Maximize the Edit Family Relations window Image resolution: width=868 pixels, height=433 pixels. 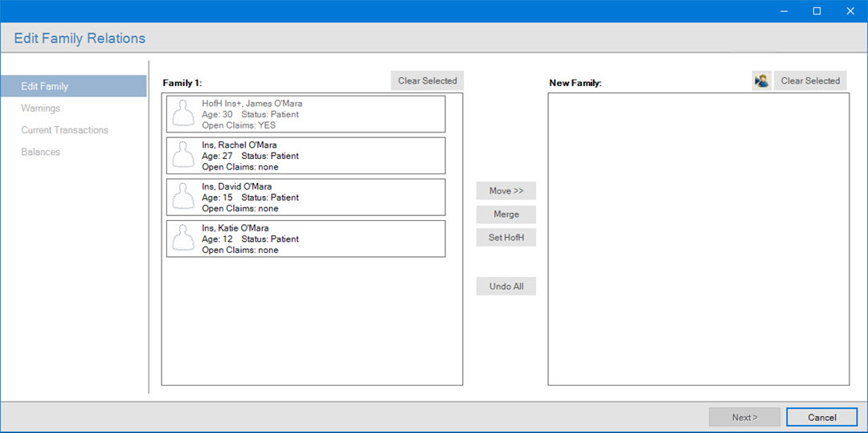[x=817, y=11]
